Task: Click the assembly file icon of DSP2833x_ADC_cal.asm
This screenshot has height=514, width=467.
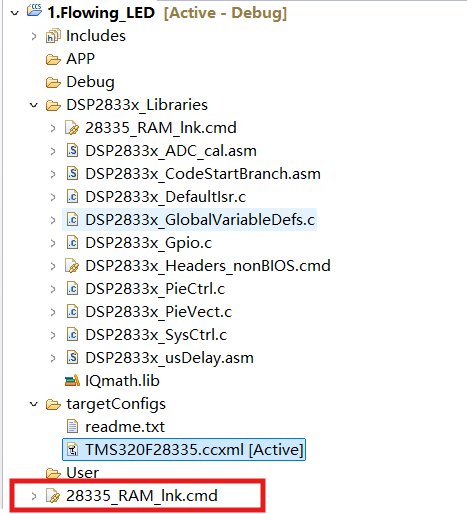Action: [72, 151]
